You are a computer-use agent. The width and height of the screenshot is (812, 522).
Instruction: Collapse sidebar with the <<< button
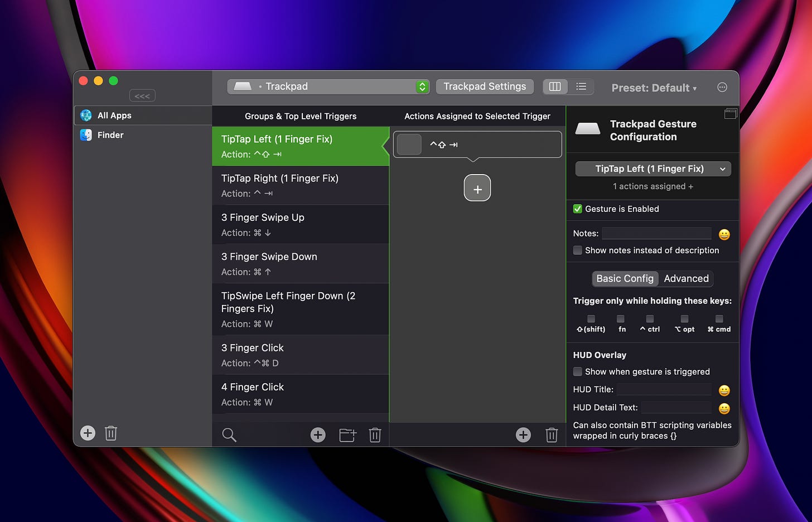coord(142,96)
